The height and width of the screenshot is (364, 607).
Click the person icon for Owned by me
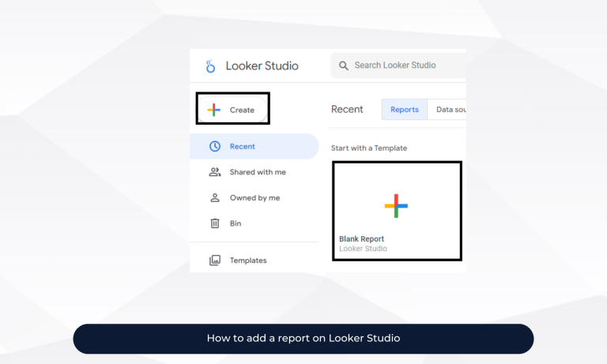click(x=214, y=198)
